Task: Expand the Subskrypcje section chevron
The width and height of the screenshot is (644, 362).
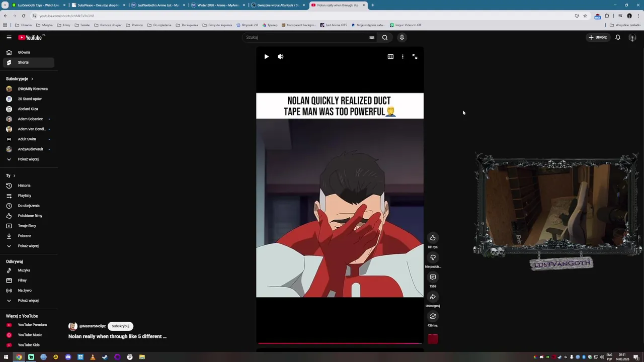Action: (32, 79)
